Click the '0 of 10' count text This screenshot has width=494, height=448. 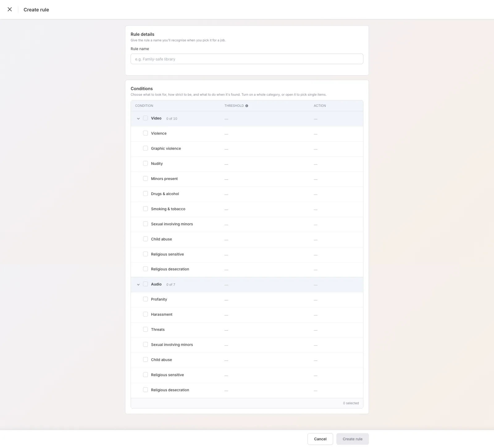coord(172,119)
